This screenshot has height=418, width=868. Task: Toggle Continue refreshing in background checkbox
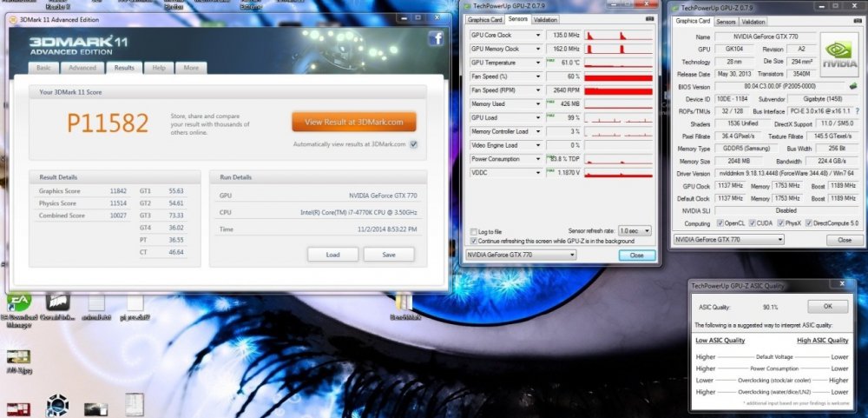point(472,241)
